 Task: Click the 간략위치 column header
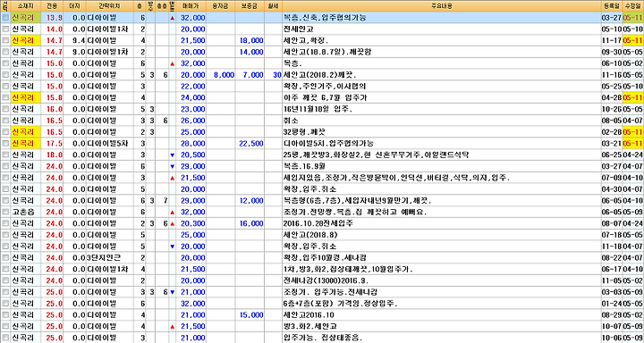coord(111,6)
